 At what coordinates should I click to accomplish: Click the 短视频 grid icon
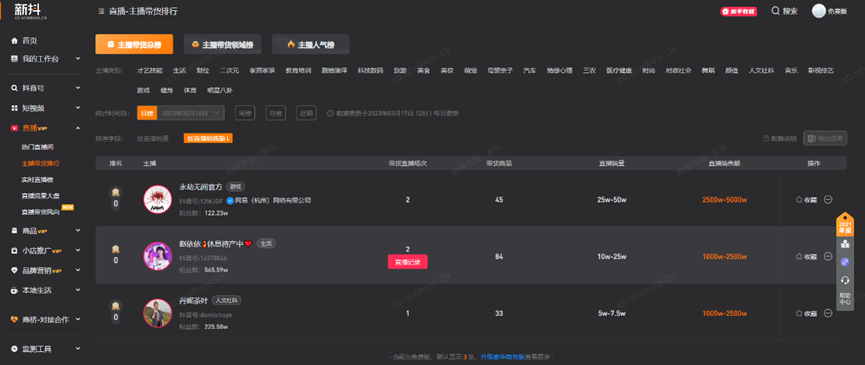coord(14,108)
